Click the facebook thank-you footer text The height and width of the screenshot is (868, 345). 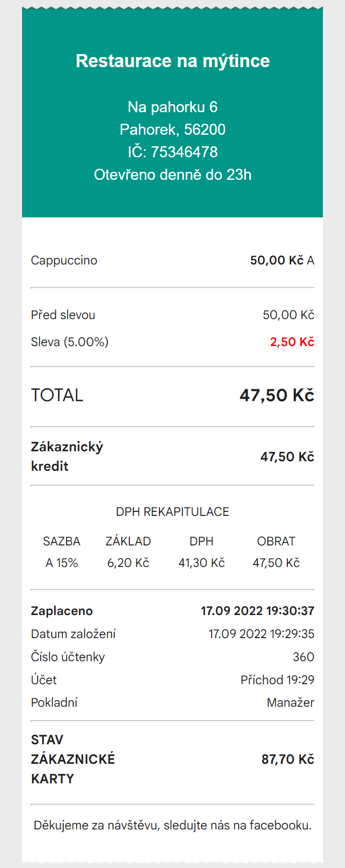coord(172,825)
